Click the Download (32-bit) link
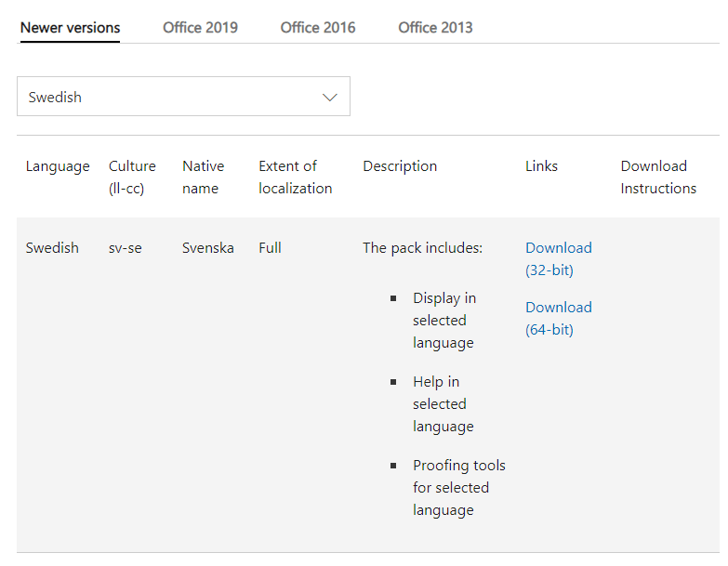Screen dimensions: 728x566 tap(559, 259)
